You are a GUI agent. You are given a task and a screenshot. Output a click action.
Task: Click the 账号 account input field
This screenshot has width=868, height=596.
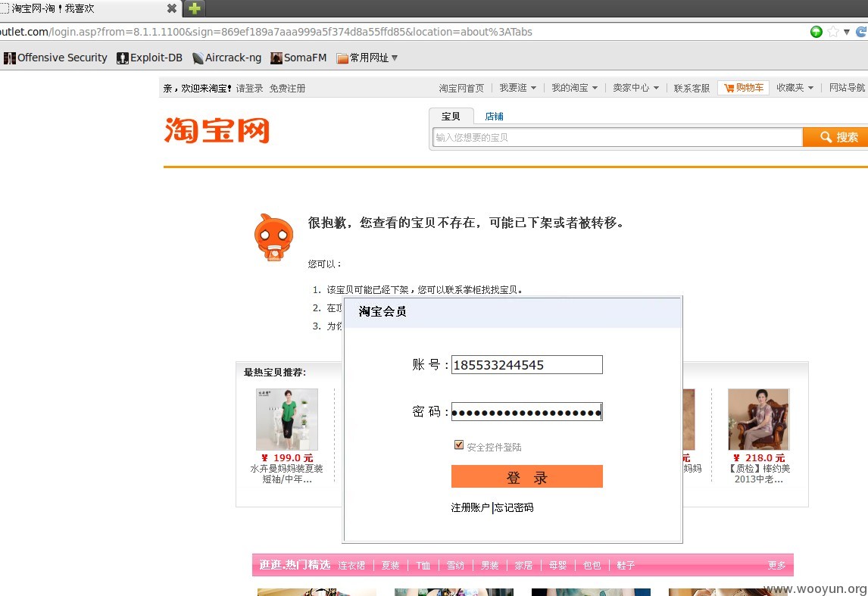pyautogui.click(x=526, y=365)
